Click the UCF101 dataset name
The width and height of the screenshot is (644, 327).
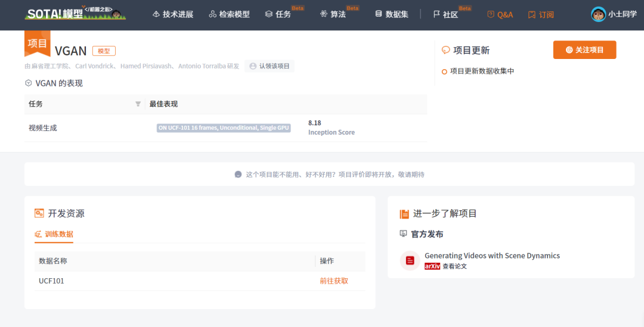[51, 281]
